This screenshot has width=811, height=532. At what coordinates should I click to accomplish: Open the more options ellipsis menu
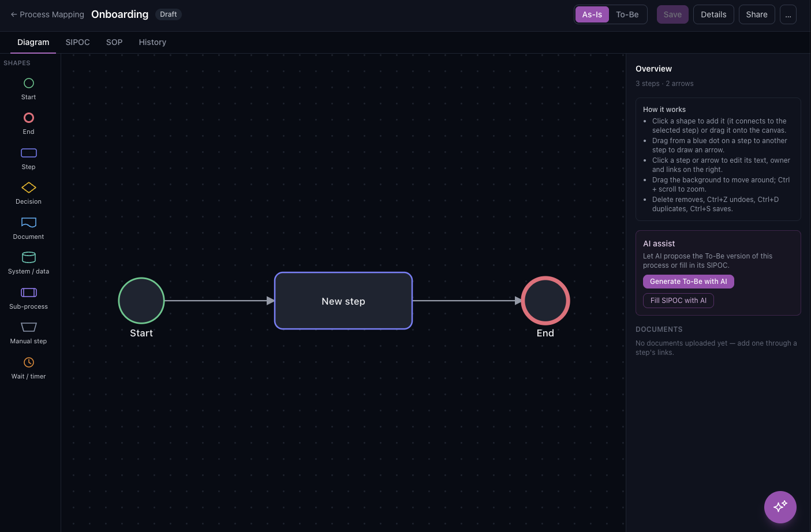788,14
